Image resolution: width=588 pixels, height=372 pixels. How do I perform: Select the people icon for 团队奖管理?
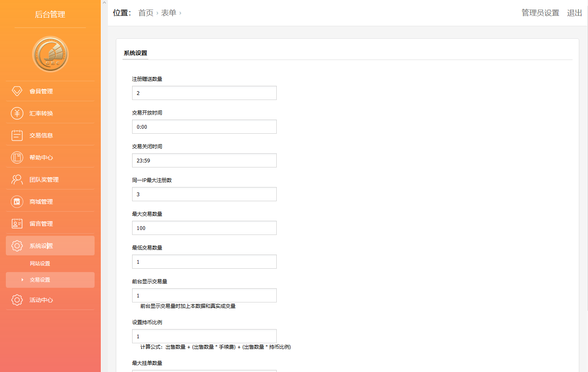click(x=17, y=180)
